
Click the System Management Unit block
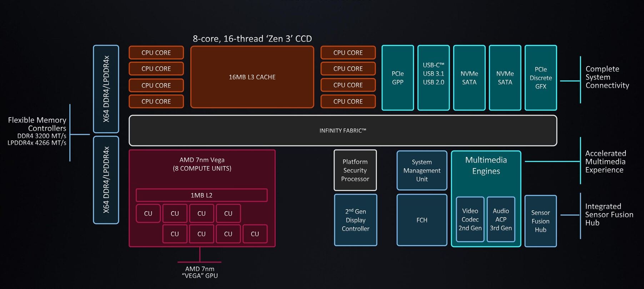[x=422, y=171]
